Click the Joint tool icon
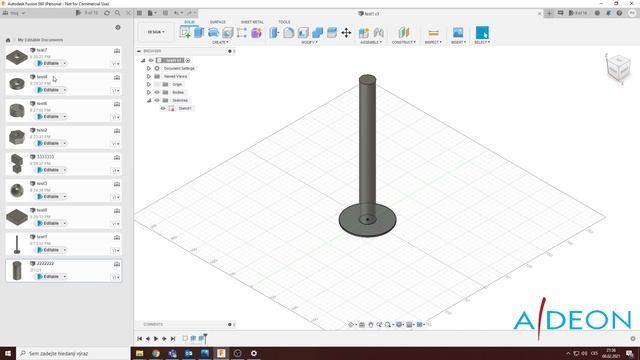The image size is (640, 360). click(379, 32)
